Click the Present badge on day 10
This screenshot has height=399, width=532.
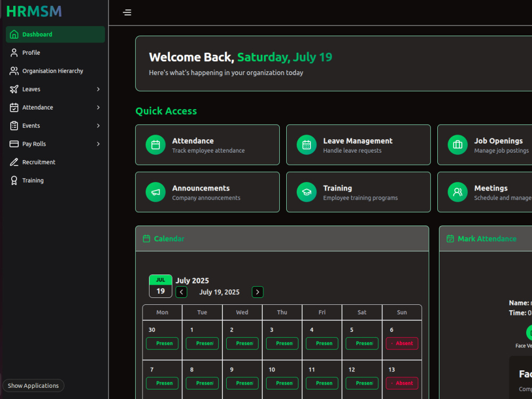(282, 383)
